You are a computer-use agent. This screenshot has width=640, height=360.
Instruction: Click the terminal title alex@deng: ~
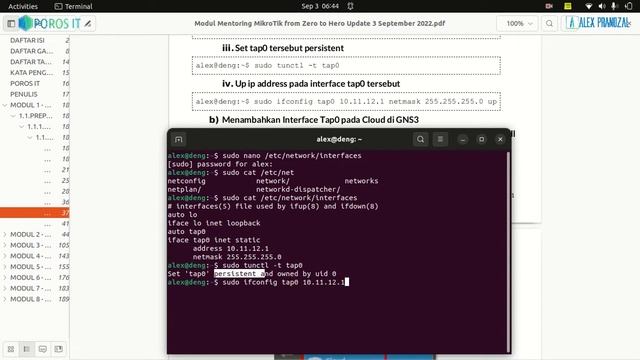tap(339, 140)
